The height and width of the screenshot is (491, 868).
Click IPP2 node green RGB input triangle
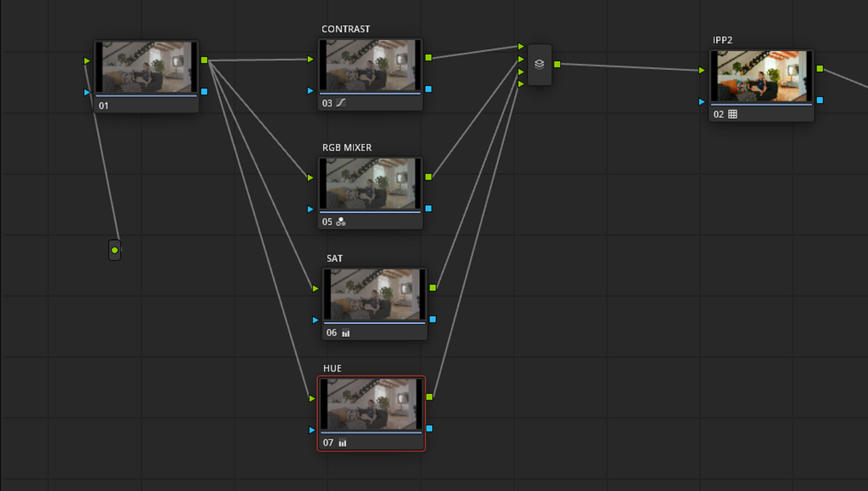702,71
